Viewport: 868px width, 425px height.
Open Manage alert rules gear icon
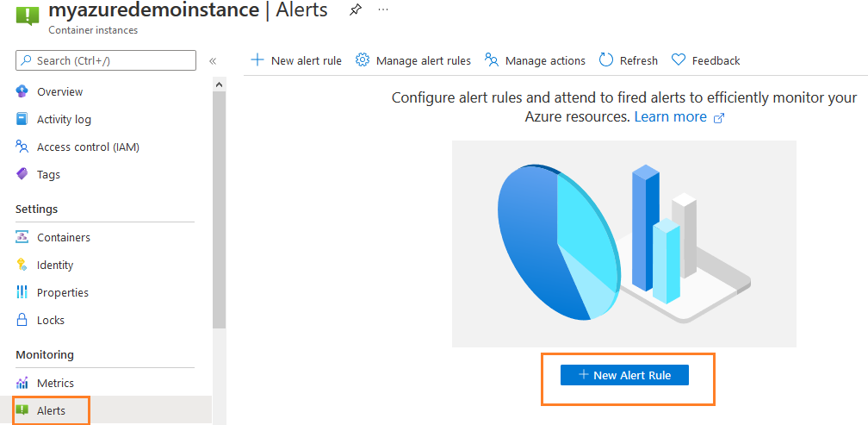point(363,60)
